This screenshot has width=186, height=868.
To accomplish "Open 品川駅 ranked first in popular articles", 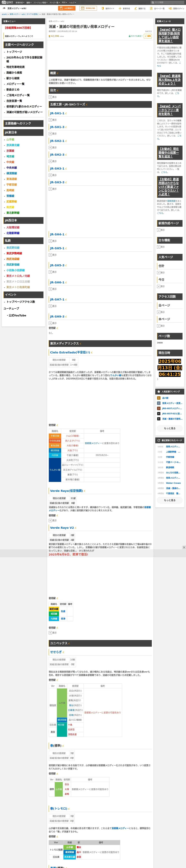I will click(165, 398).
